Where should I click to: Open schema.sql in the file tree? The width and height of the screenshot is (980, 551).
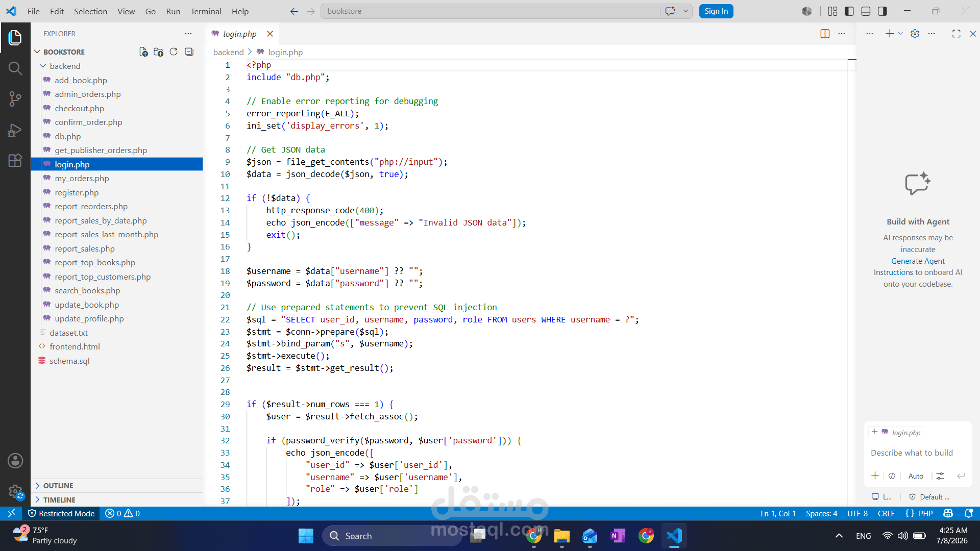[x=117, y=361]
